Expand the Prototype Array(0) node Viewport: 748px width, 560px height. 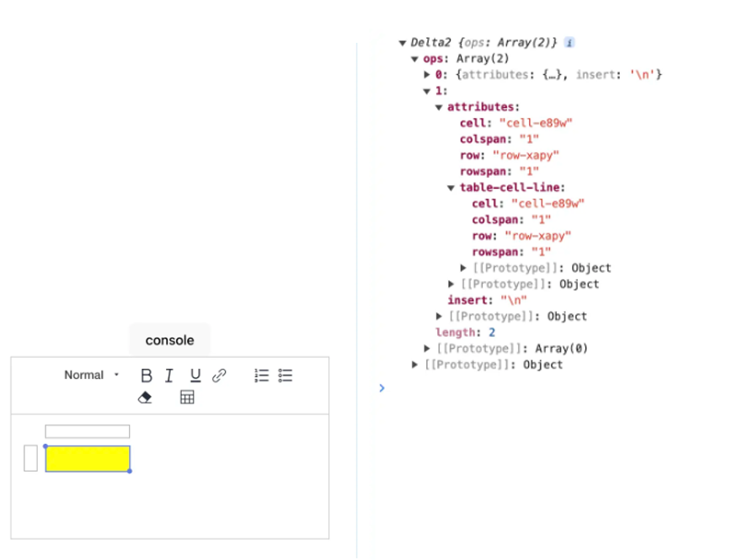pyautogui.click(x=427, y=349)
